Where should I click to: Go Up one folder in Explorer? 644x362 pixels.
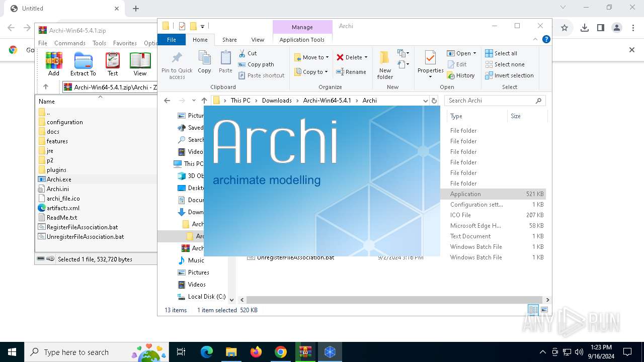tap(204, 101)
